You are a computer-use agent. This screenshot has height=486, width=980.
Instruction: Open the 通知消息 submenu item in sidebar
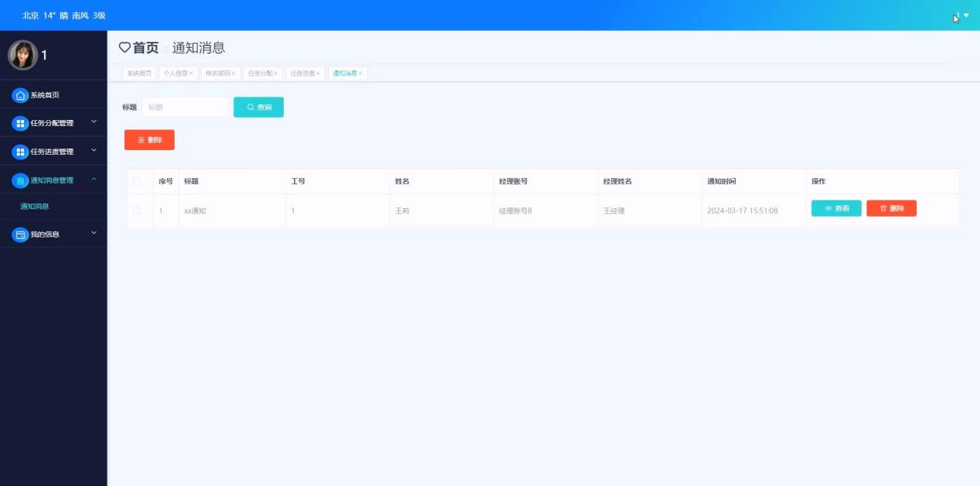pos(35,207)
